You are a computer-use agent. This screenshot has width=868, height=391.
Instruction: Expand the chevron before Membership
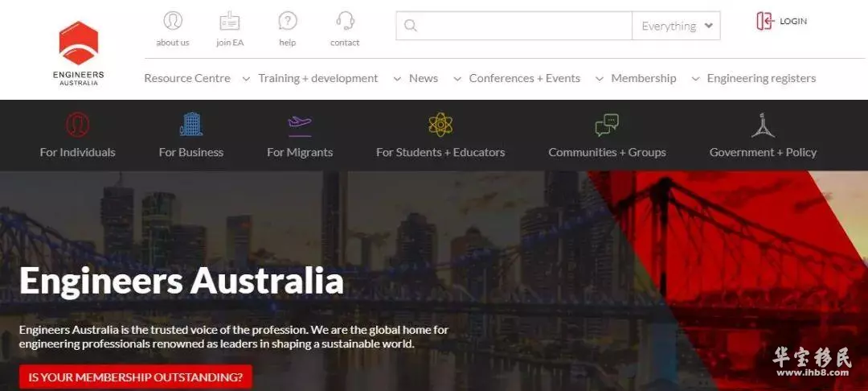599,79
